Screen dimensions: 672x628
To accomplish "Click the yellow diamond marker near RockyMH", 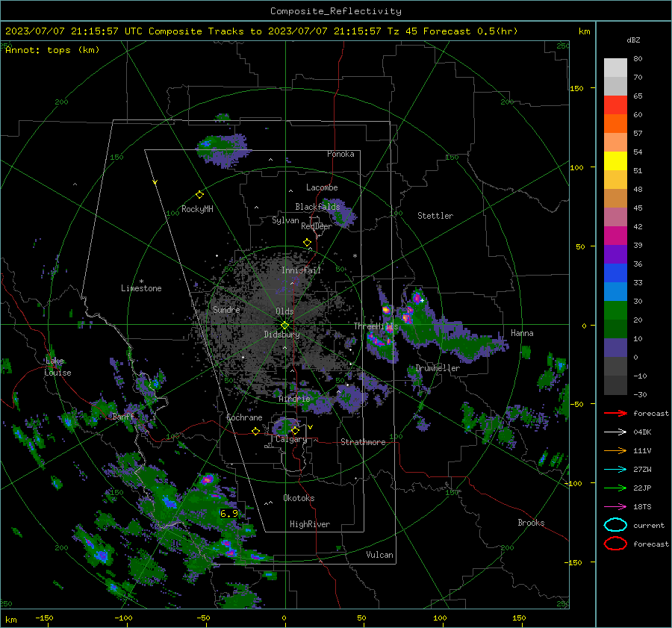I will click(x=199, y=195).
